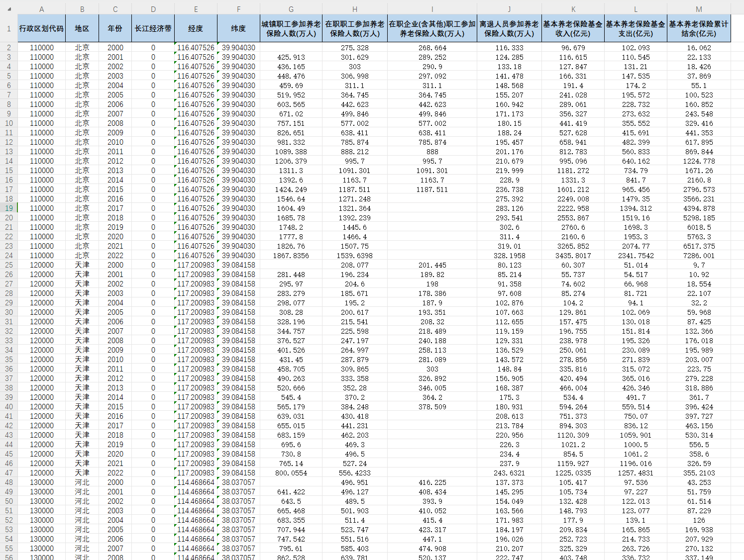Select the column E header
Viewport: 744px width, 560px height.
coord(196,9)
